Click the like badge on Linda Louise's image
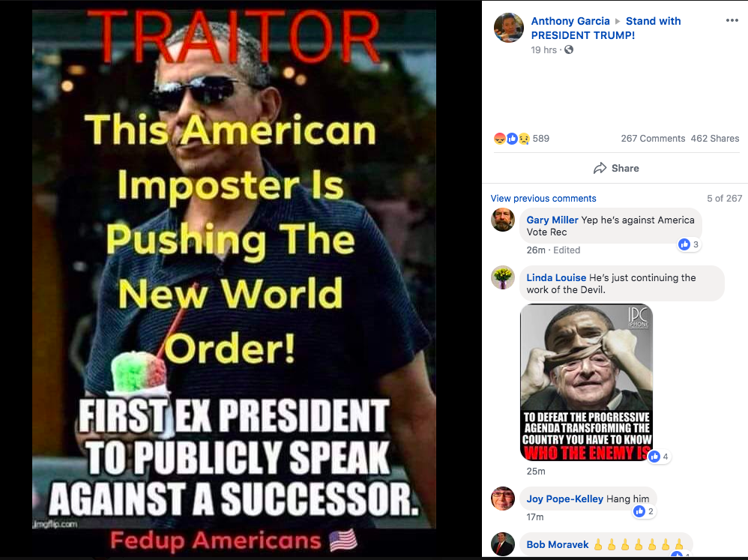The height and width of the screenshot is (560, 748). click(x=659, y=457)
